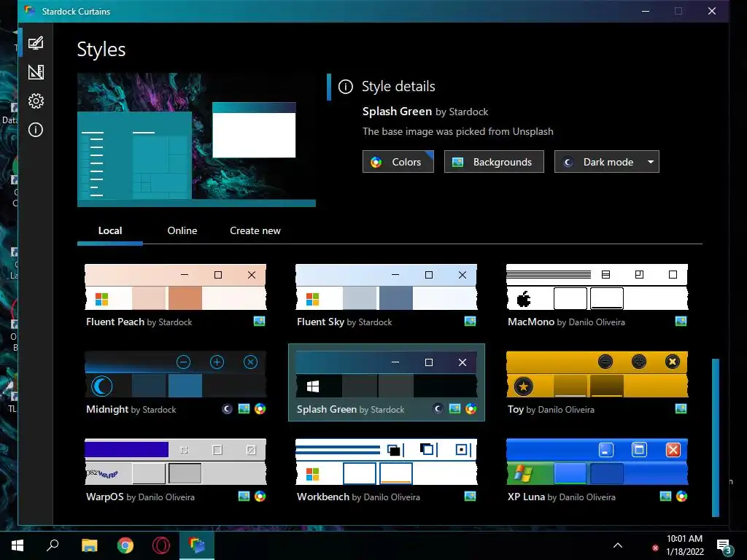Select the WarpOS style thumbnail
Screen dimensions: 747x560
175,462
